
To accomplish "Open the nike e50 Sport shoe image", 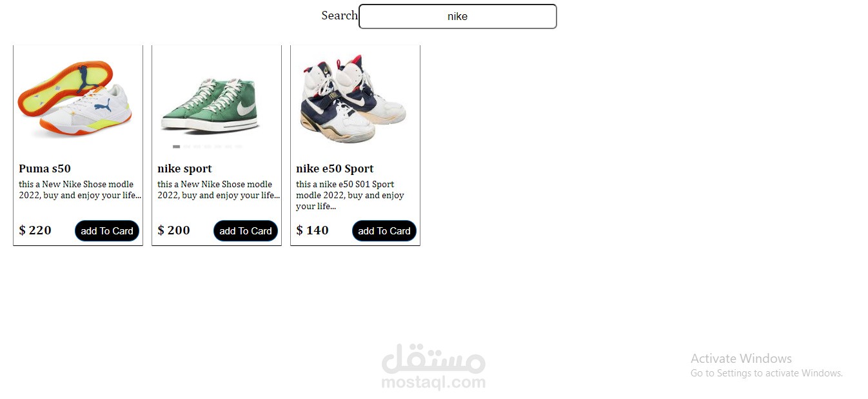I will coord(353,99).
